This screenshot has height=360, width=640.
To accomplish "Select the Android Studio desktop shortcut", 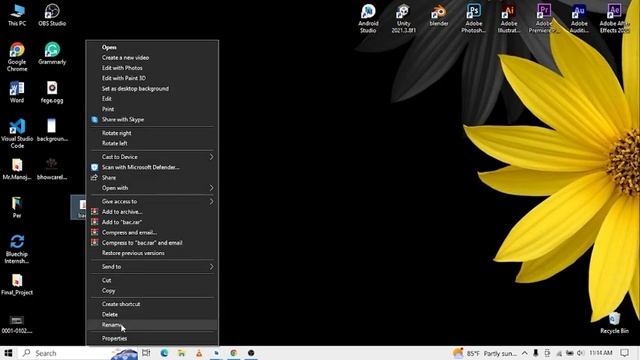I will click(368, 18).
